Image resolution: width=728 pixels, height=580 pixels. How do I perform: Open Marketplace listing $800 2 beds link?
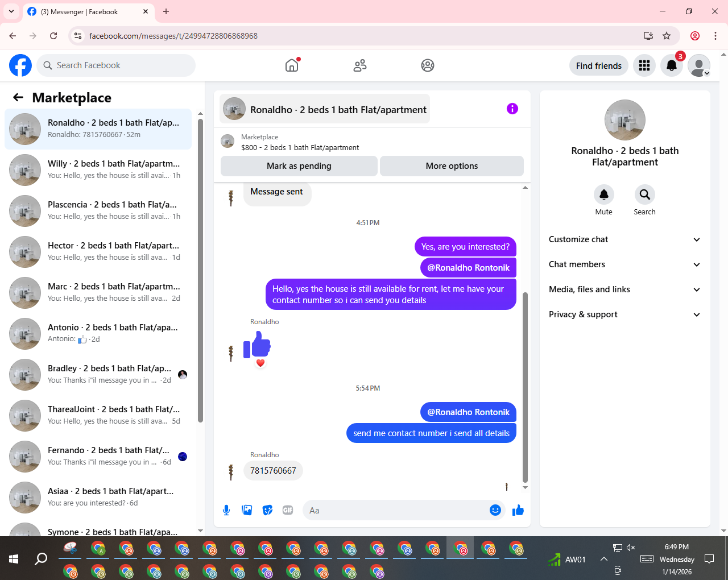pos(300,147)
